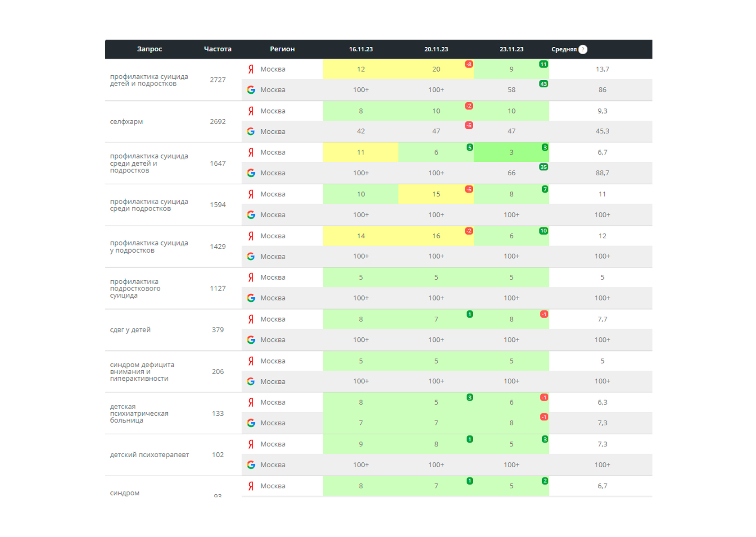Open the селфхарм query

tap(127, 122)
